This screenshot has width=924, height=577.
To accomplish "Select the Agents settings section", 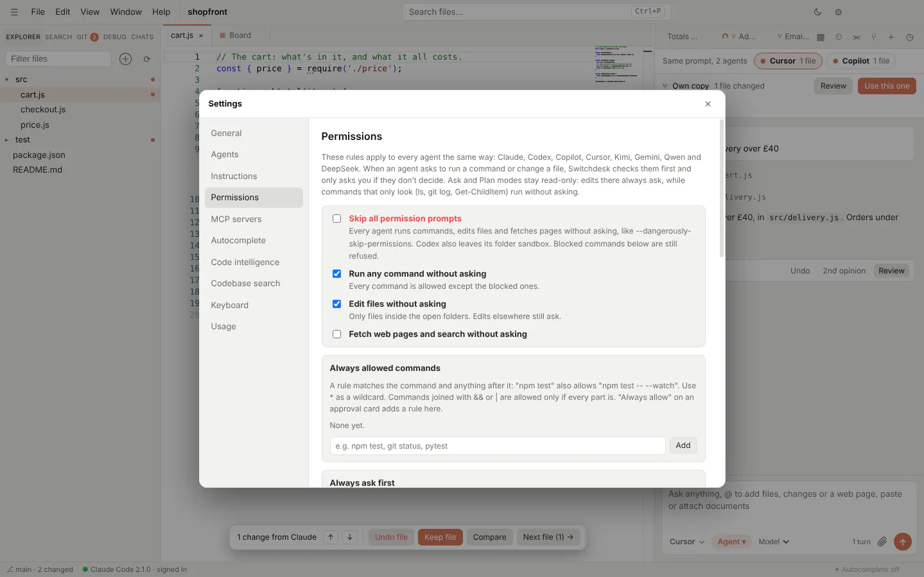I will click(x=254, y=155).
